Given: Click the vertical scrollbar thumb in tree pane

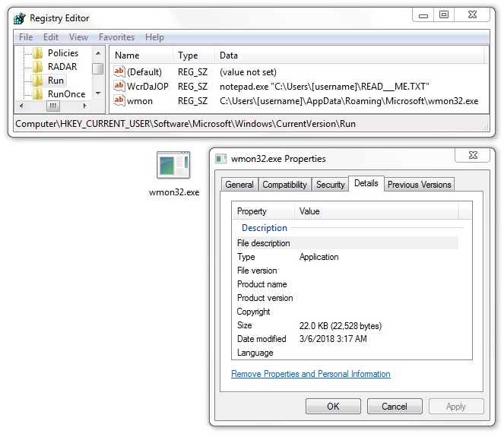Looking at the screenshot, I should click(x=98, y=68).
